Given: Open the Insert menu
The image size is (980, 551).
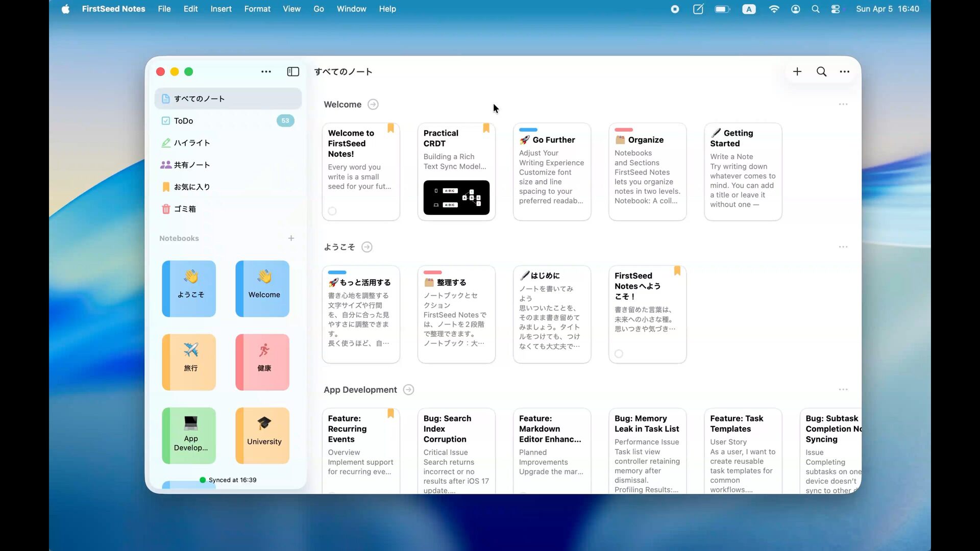Looking at the screenshot, I should [221, 9].
